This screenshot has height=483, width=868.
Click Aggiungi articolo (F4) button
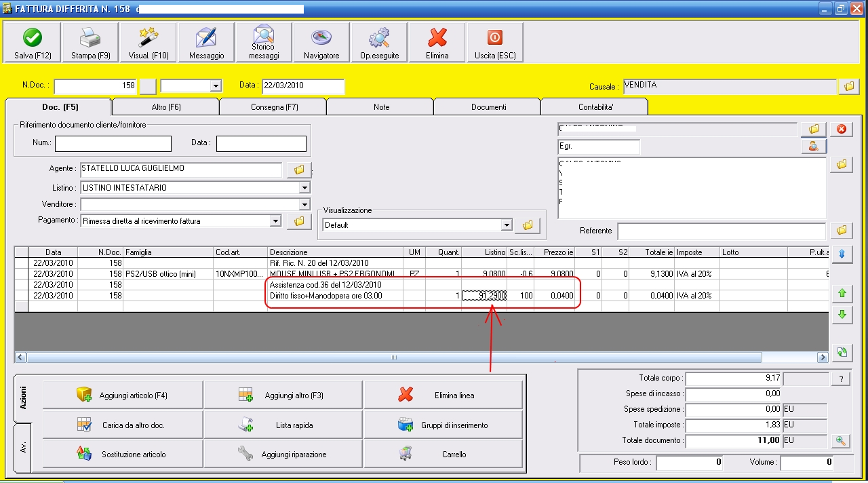point(123,395)
